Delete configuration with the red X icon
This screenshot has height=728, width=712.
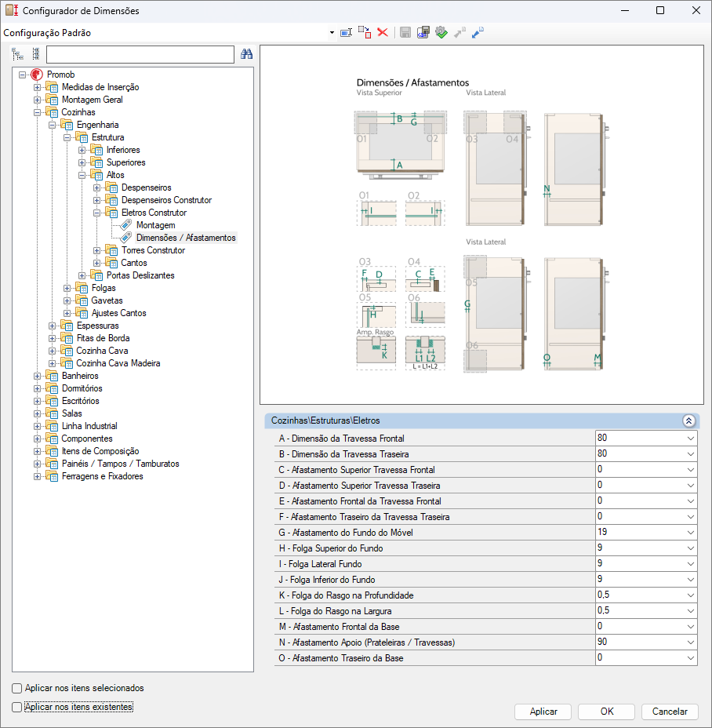[383, 32]
